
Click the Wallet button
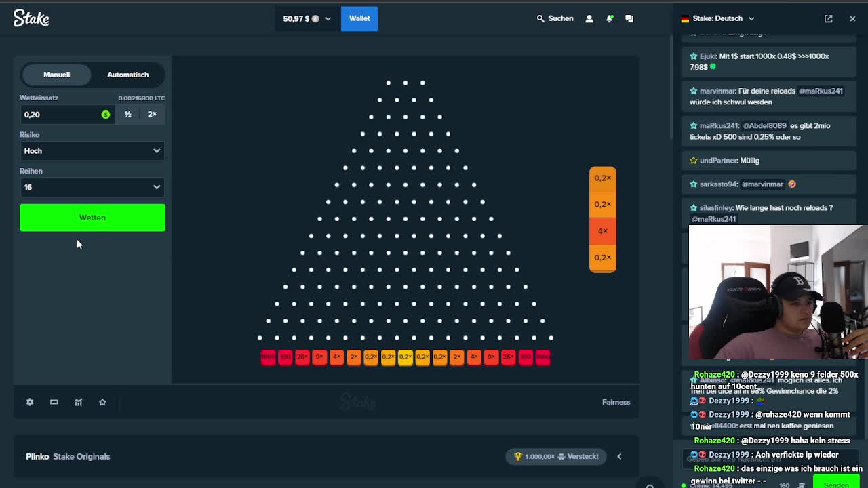(359, 18)
